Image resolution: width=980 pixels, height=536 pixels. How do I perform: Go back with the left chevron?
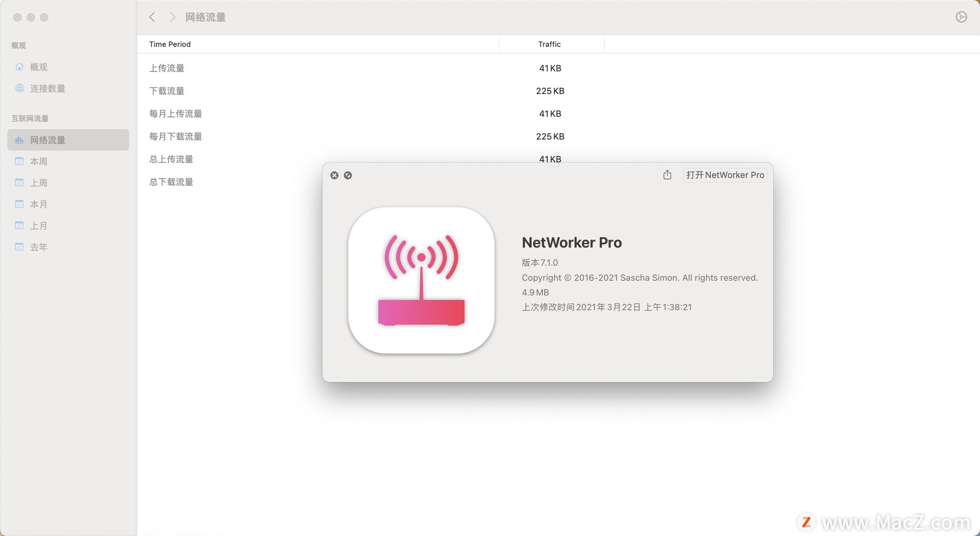pyautogui.click(x=152, y=17)
